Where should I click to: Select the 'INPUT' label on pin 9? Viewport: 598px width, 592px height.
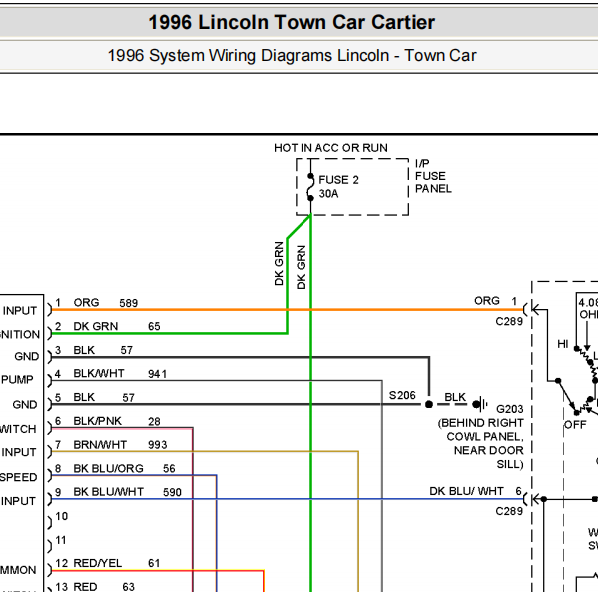point(18,501)
